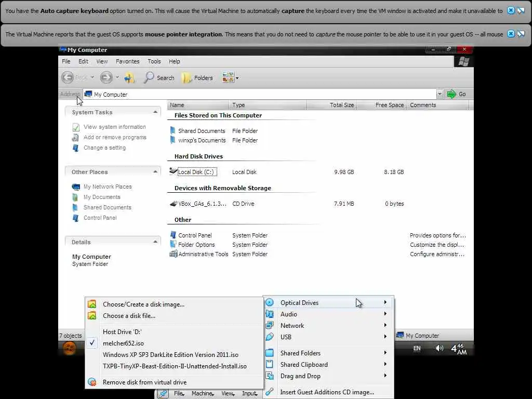The image size is (532, 399).
Task: Click Remove disk from virtual drive
Action: point(174,382)
